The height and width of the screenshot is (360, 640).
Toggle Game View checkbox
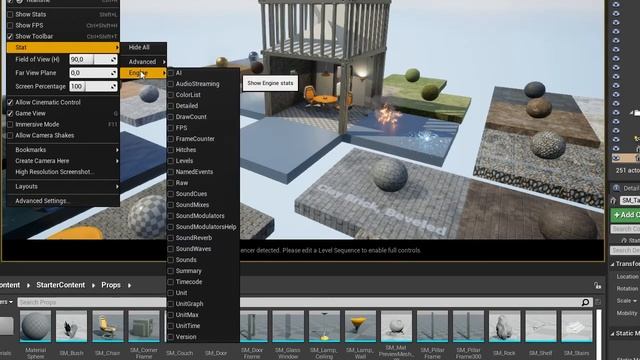click(11, 113)
